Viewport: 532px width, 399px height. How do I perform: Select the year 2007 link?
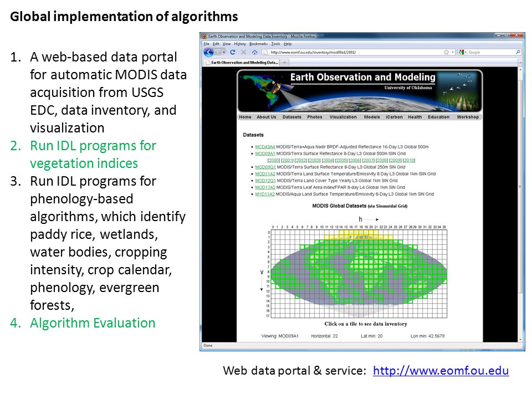369,161
